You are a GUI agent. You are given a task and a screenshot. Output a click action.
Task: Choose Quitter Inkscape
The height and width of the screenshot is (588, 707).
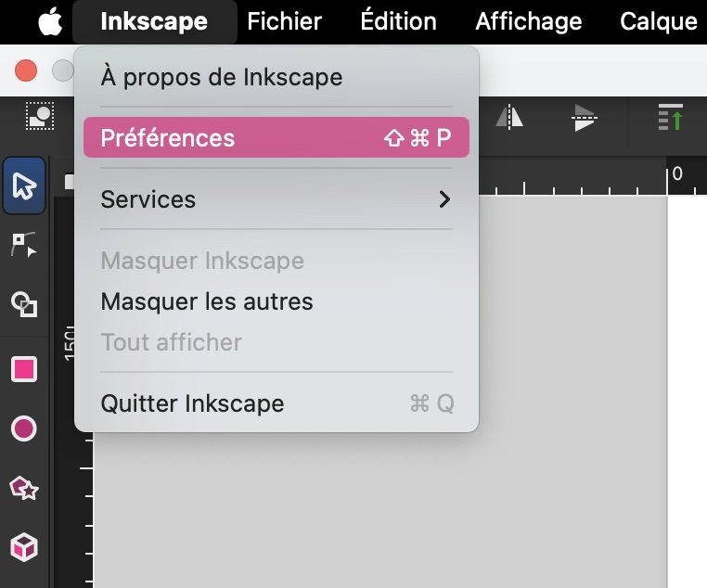click(x=192, y=403)
